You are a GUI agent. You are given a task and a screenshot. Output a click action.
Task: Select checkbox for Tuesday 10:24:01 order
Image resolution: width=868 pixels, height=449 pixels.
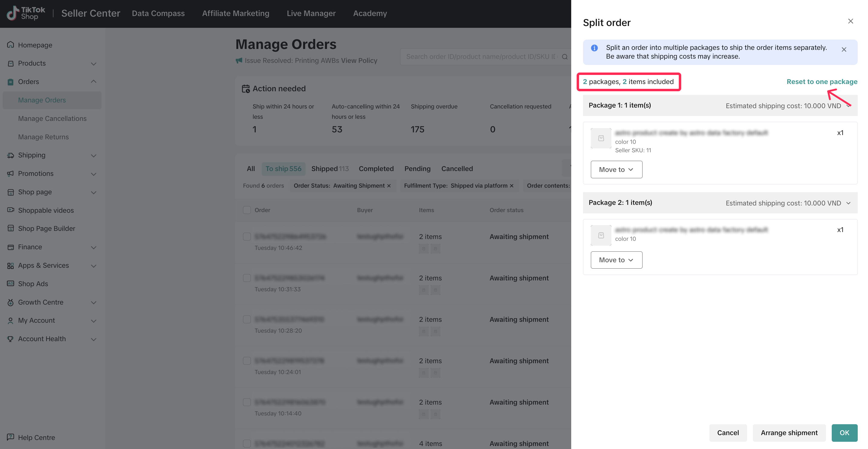[x=247, y=360]
